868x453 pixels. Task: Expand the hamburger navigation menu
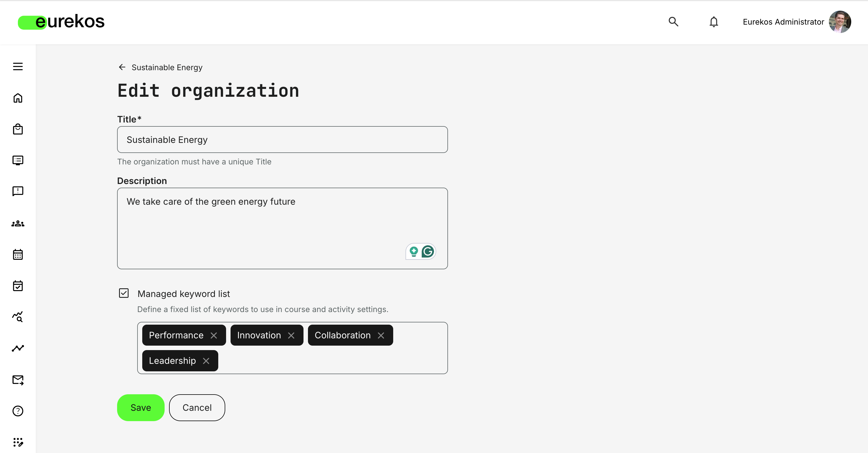click(18, 67)
